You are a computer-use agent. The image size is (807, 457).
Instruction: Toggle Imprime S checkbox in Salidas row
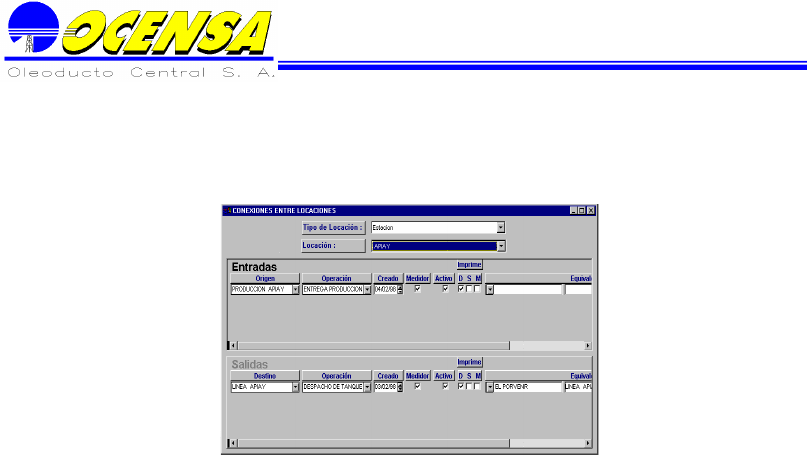pyautogui.click(x=469, y=386)
